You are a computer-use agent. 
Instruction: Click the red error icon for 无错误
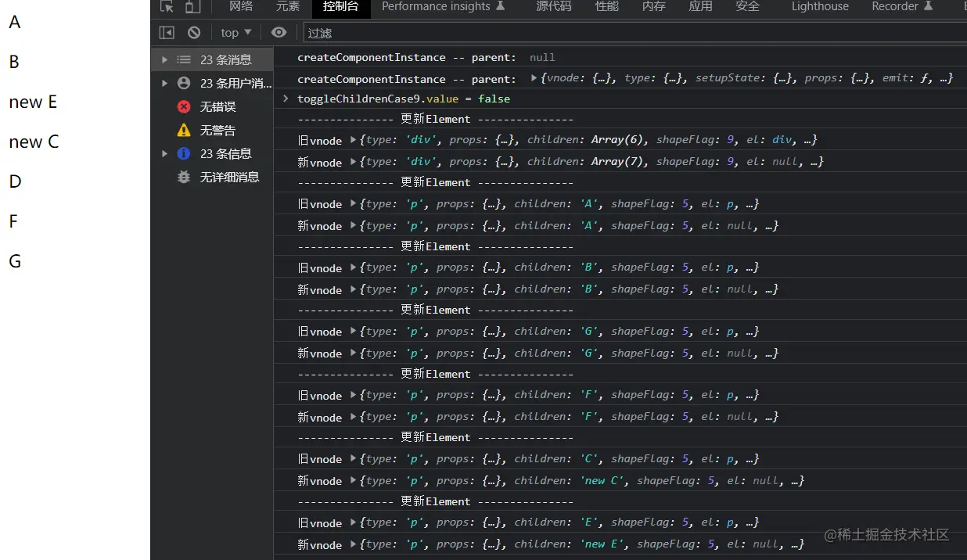tap(184, 106)
